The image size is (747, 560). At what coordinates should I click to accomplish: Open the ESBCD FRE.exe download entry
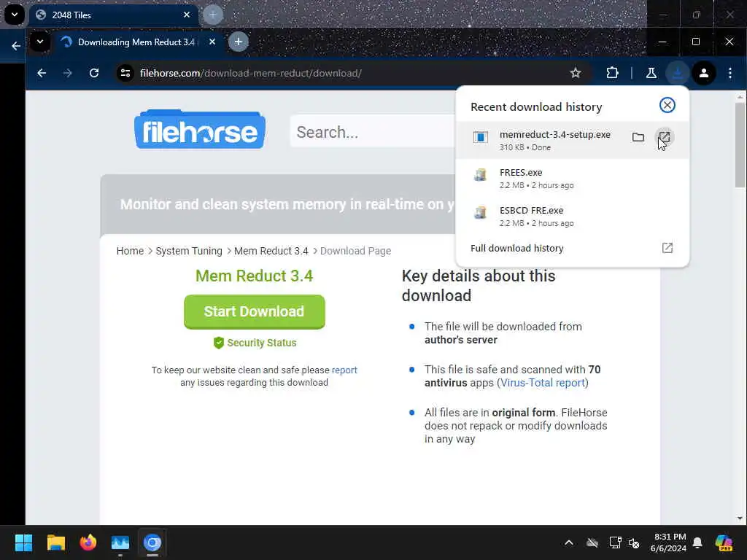[x=572, y=216]
